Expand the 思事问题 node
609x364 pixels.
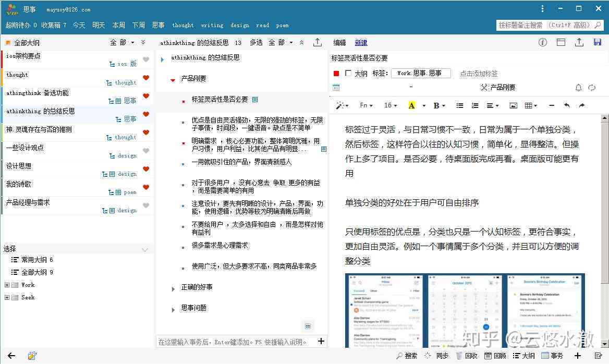point(173,310)
